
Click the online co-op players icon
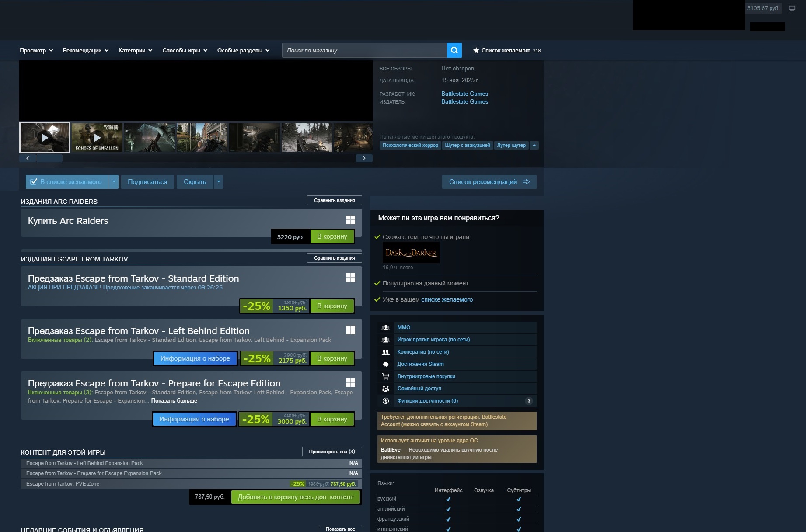coord(386,352)
